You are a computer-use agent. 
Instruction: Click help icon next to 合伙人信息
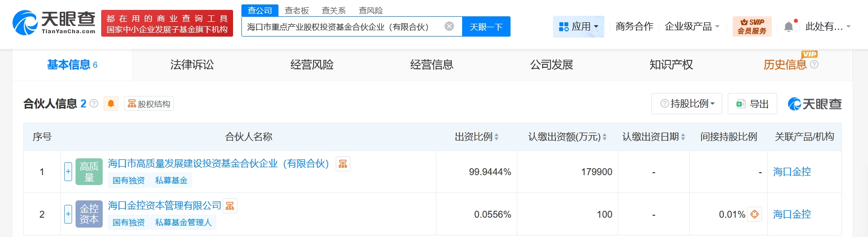(x=94, y=104)
